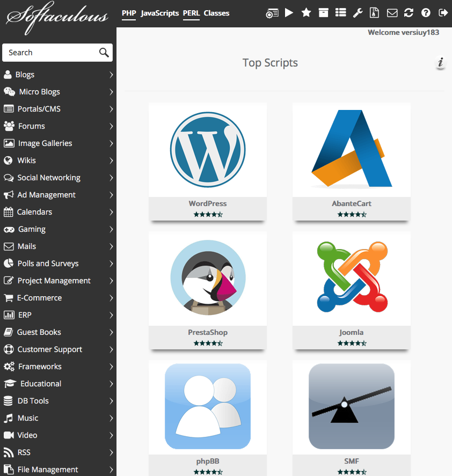Click the Forums group icon
Image resolution: width=452 pixels, height=476 pixels.
(x=9, y=126)
